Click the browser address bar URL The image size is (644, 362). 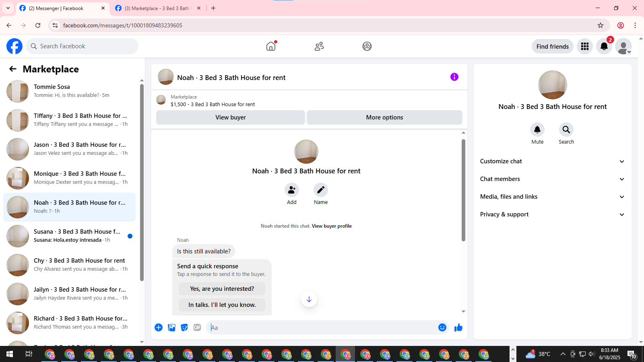coord(123,25)
